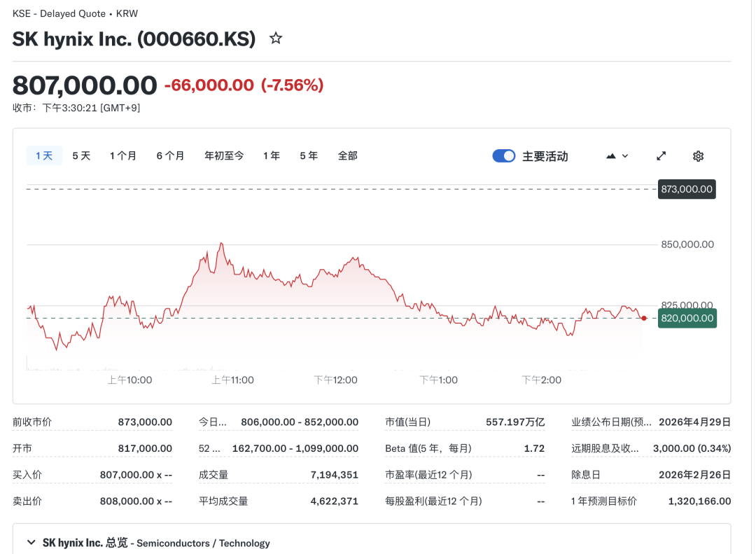The height and width of the screenshot is (554, 756).
Task: Switch chart to 1年 range
Action: (272, 155)
